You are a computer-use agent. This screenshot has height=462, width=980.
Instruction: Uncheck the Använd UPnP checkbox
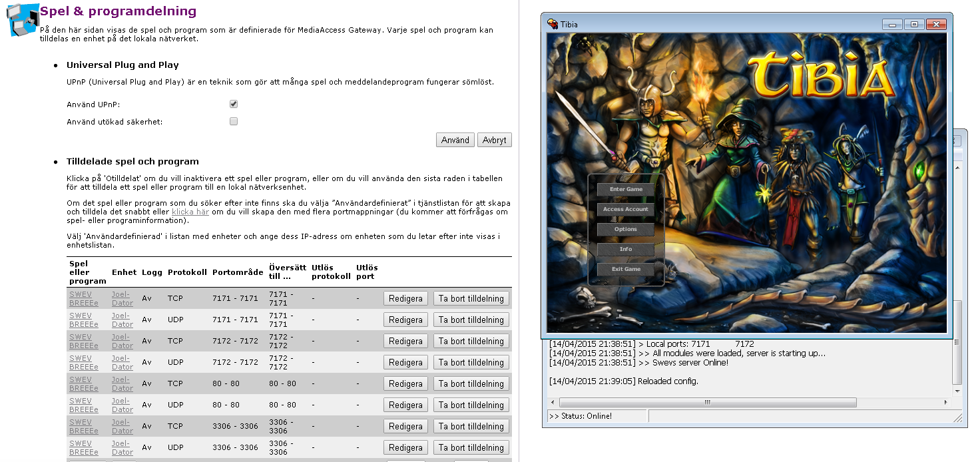[234, 104]
